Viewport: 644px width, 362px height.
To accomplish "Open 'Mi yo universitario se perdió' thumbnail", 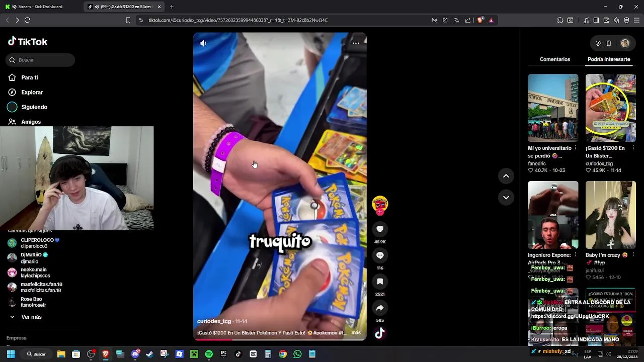I will 553,108.
